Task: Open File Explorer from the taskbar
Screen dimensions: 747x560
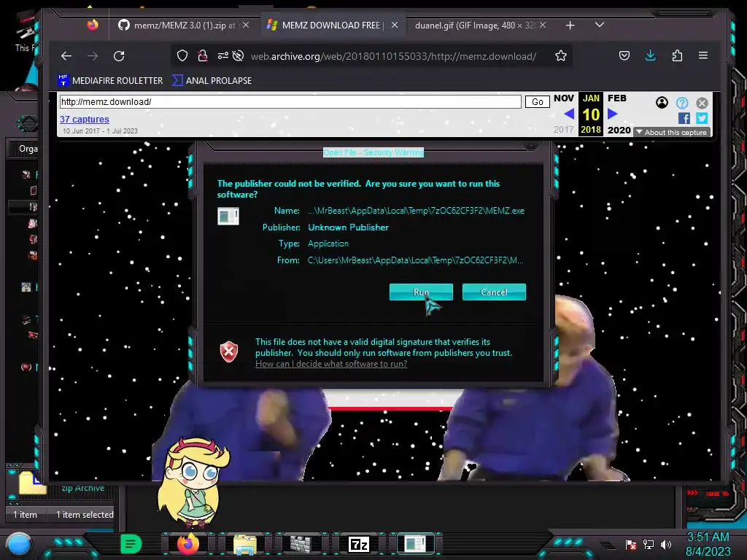Action: tap(245, 544)
